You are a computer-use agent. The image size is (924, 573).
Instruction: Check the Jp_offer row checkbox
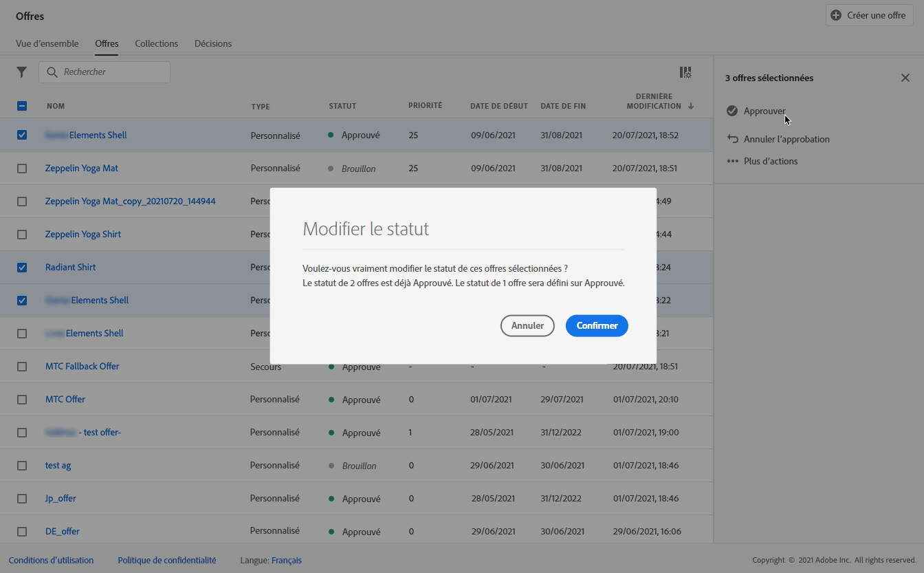pos(22,499)
